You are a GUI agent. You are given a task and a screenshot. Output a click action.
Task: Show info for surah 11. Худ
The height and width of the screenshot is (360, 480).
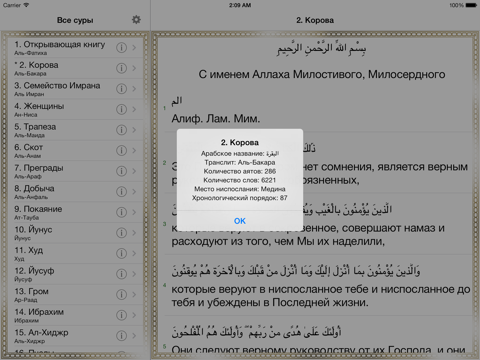(x=121, y=253)
